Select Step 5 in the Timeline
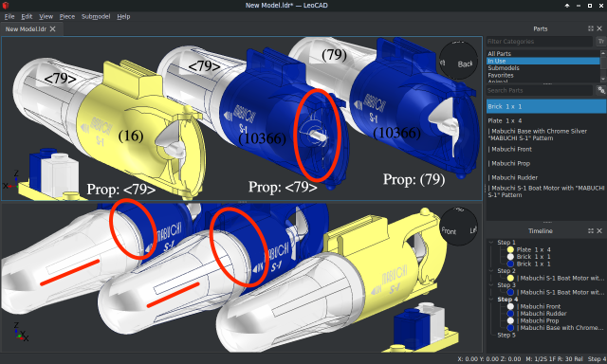 (506, 335)
